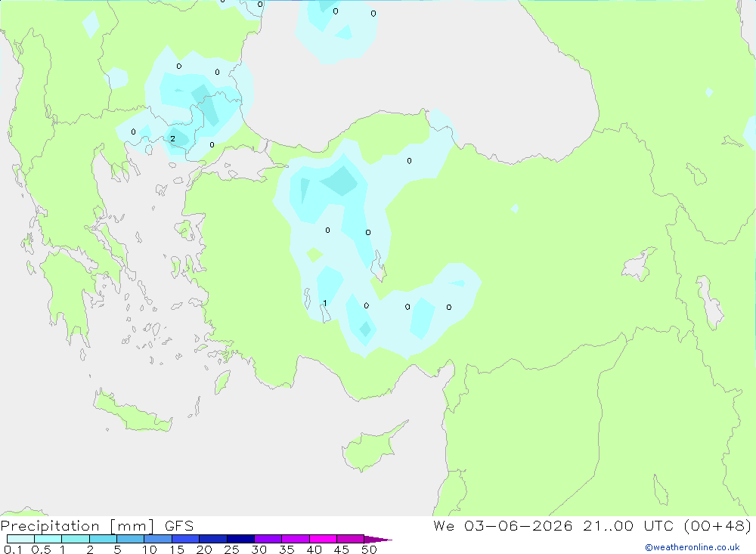The image size is (756, 554).
Task: Click the "0.1" legend scale label
Action: [13, 549]
